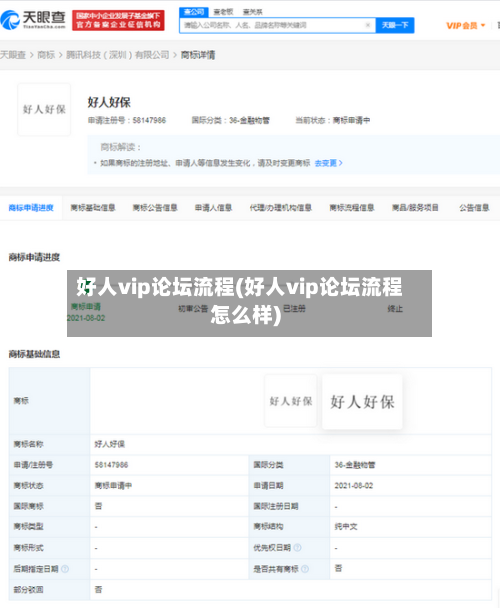Image resolution: width=500 pixels, height=608 pixels.
Task: Switch to the 代理/办理机构信息 tab
Action: tap(280, 208)
